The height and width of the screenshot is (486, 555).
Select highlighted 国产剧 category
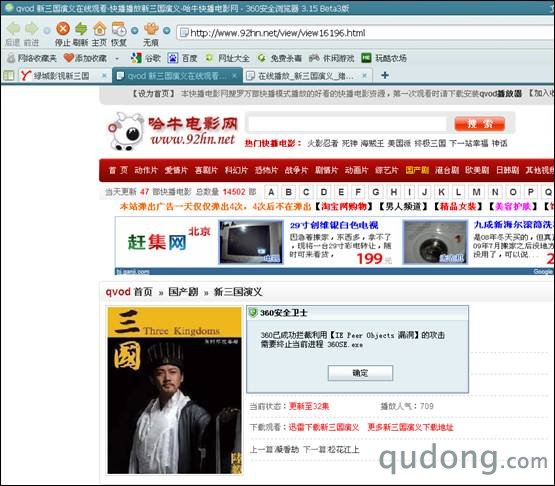coord(417,170)
